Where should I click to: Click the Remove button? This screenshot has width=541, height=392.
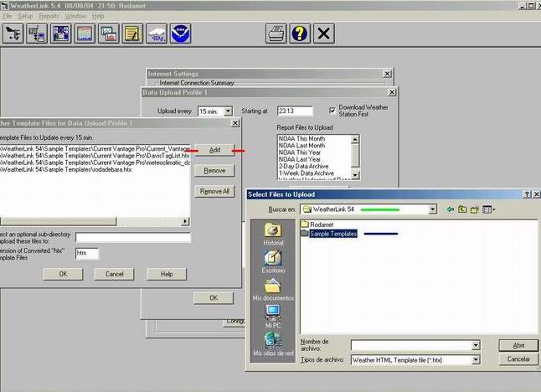pyautogui.click(x=214, y=171)
